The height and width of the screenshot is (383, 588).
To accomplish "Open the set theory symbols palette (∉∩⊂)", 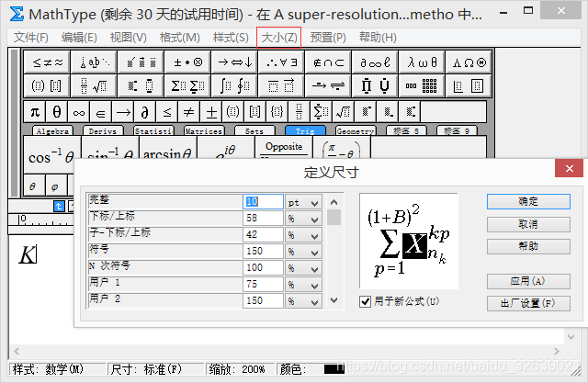I will [x=328, y=62].
